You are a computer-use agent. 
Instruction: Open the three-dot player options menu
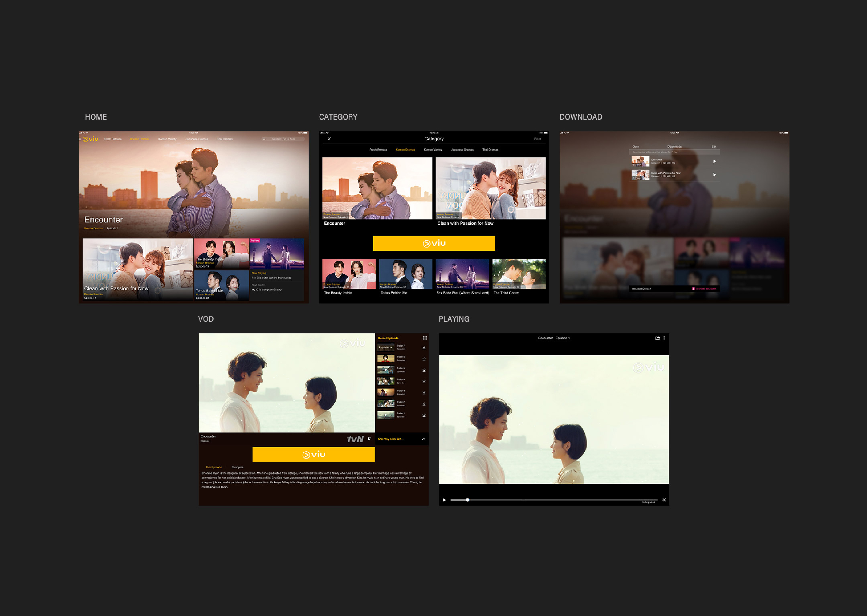pyautogui.click(x=664, y=338)
